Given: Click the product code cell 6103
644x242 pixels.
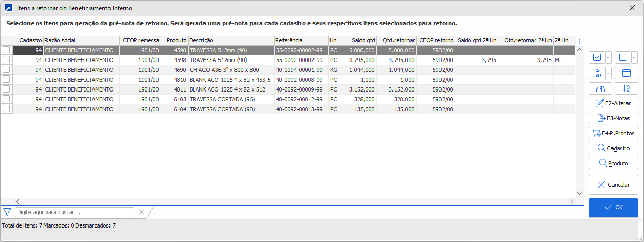Looking at the screenshot, I should click(x=175, y=99).
